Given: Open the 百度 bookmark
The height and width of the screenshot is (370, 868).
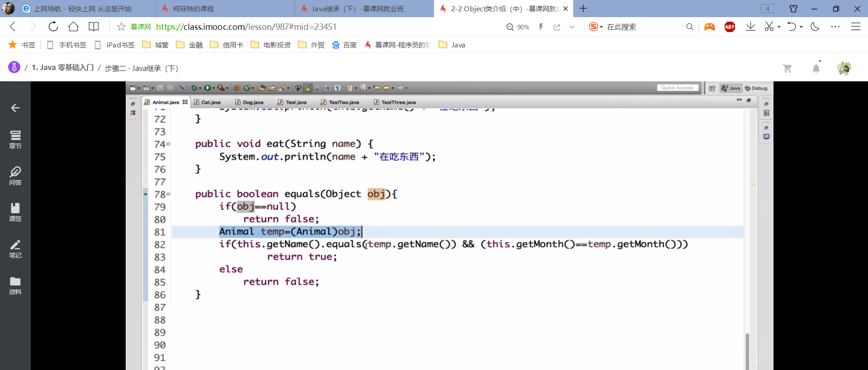Looking at the screenshot, I should tap(344, 45).
